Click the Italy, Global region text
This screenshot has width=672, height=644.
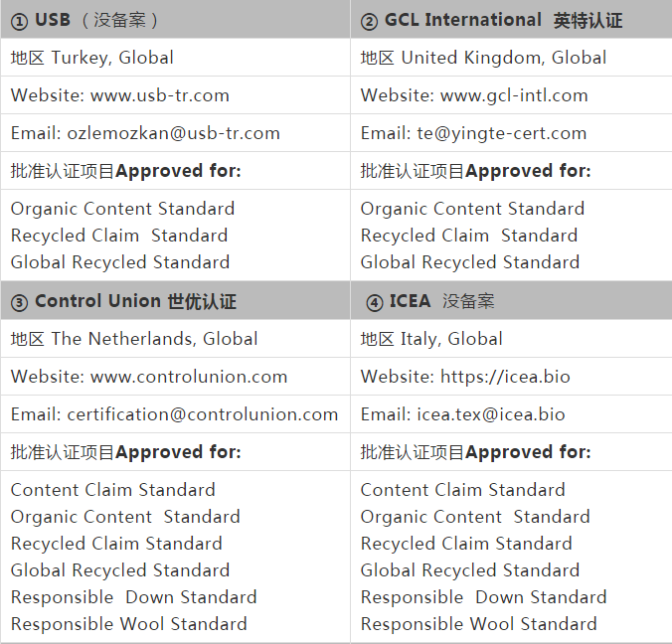tap(451, 339)
